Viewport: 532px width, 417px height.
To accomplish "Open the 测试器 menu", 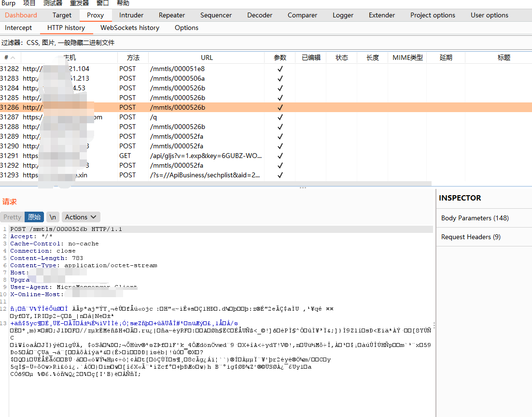I will tap(53, 3).
